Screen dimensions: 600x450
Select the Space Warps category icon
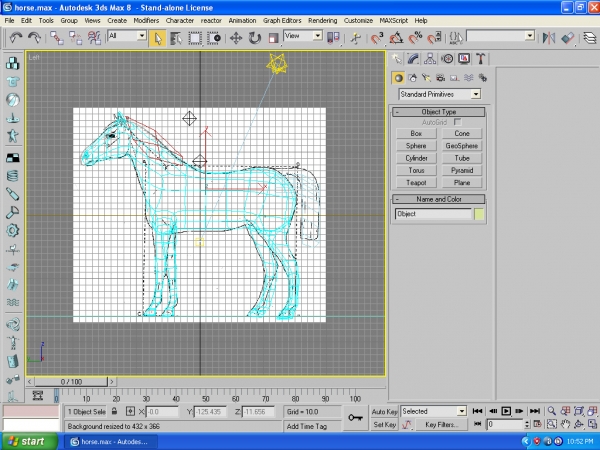tap(468, 78)
